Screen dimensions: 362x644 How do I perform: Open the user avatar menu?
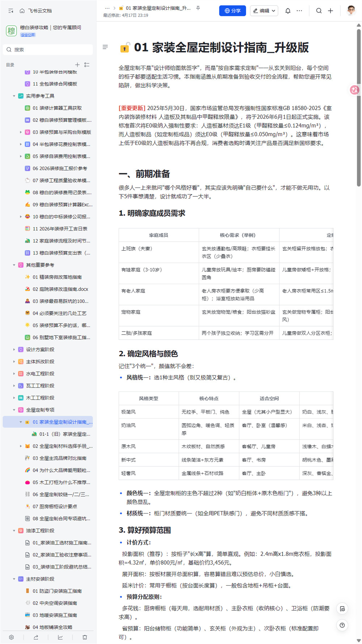click(351, 11)
